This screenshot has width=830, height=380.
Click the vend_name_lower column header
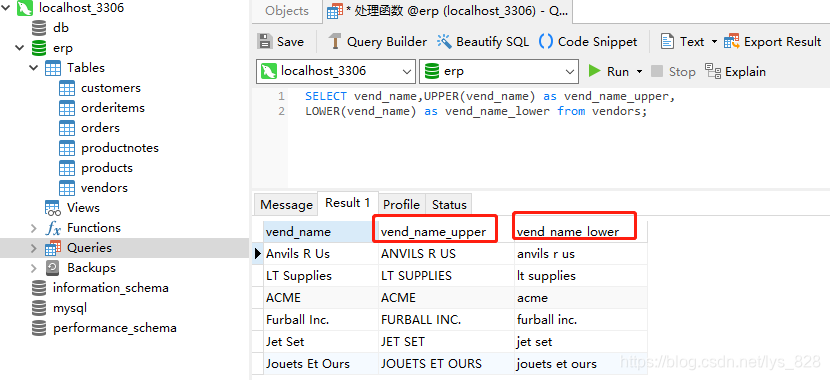pyautogui.click(x=581, y=232)
